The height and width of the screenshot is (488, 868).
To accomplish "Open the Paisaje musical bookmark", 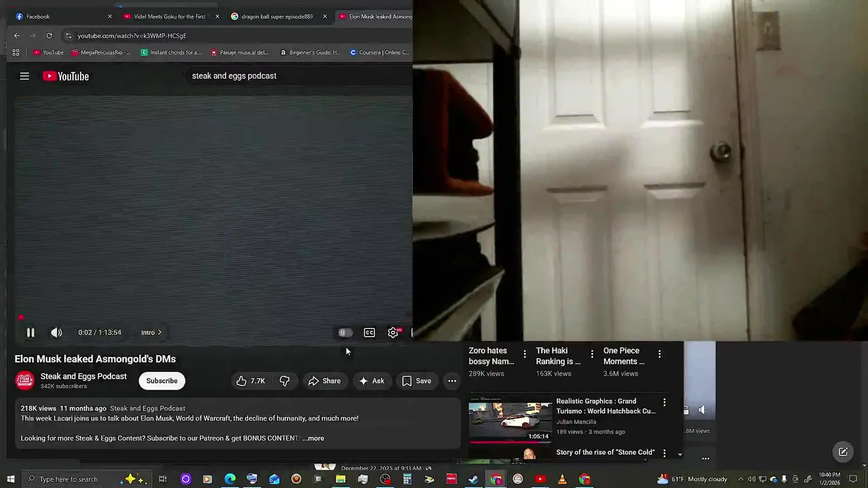I will (x=239, y=52).
